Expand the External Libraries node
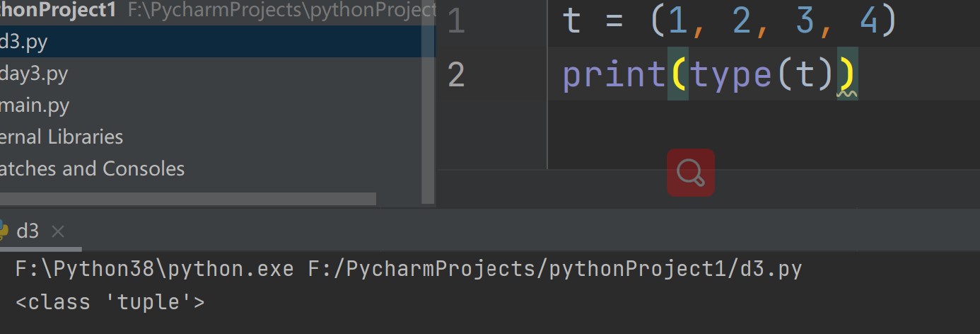 pyautogui.click(x=62, y=137)
